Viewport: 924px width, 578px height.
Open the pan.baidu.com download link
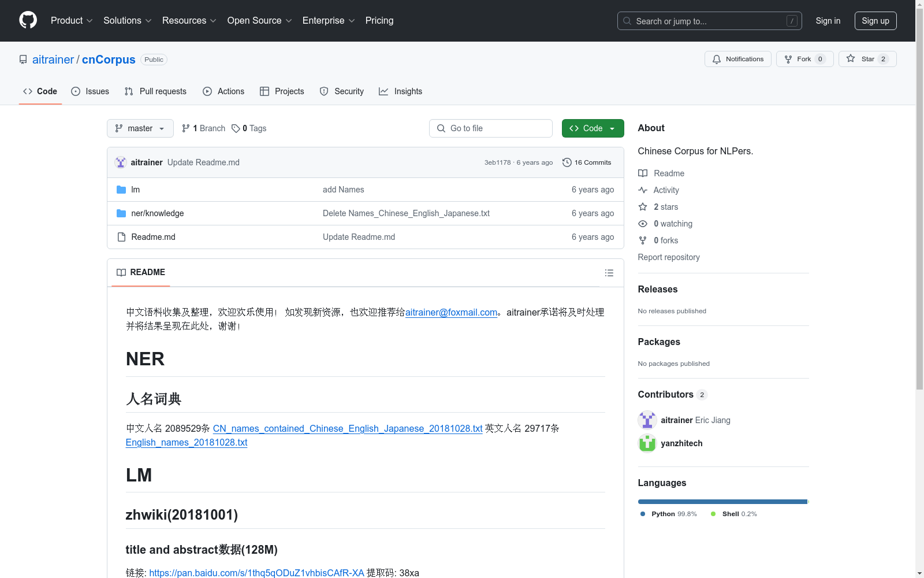(x=256, y=573)
